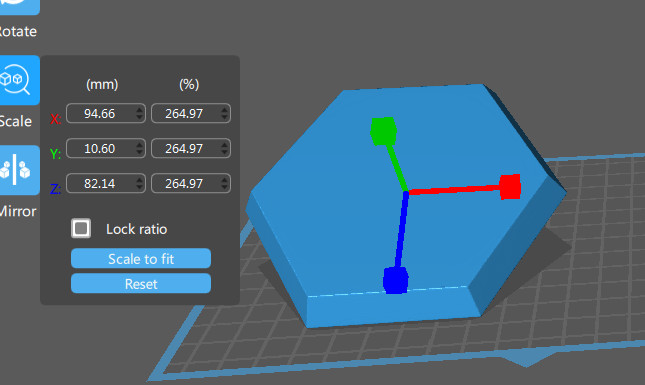
Task: Click the (%) column header
Action: (189, 84)
